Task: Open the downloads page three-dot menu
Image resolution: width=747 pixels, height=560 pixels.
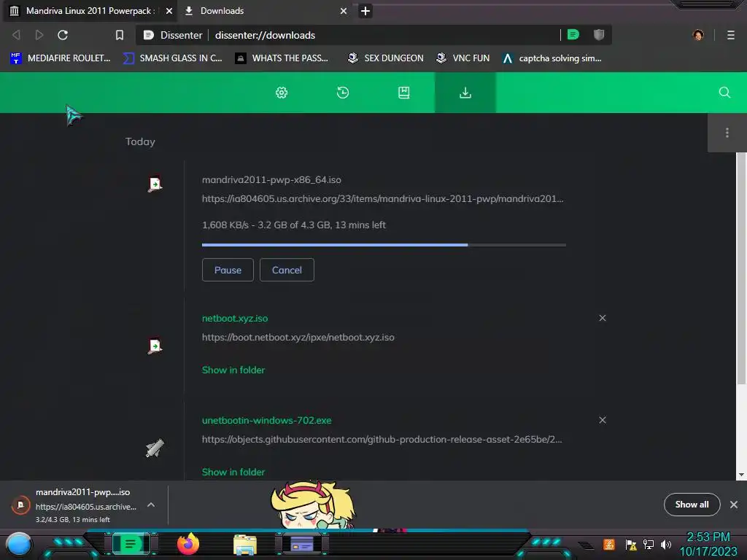Action: 727,133
